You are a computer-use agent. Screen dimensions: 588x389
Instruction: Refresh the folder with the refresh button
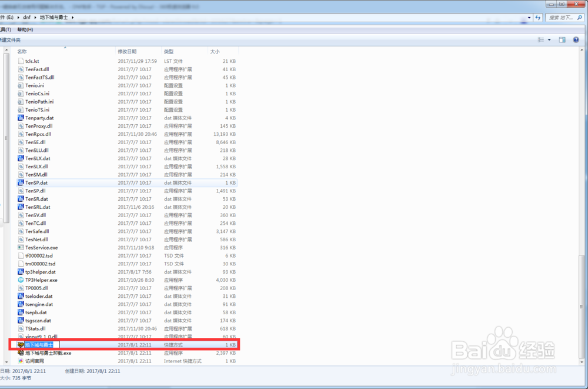point(539,18)
